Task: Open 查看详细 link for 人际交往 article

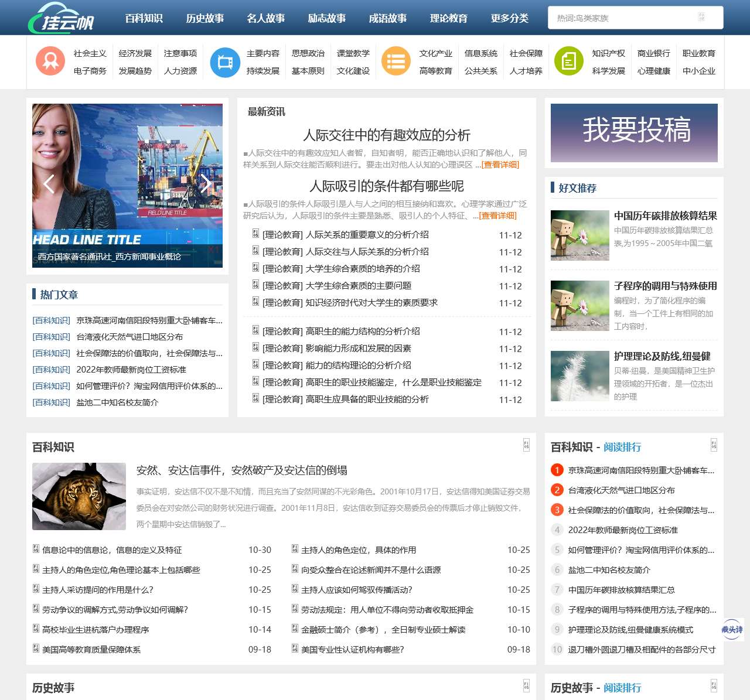Action: coord(500,165)
